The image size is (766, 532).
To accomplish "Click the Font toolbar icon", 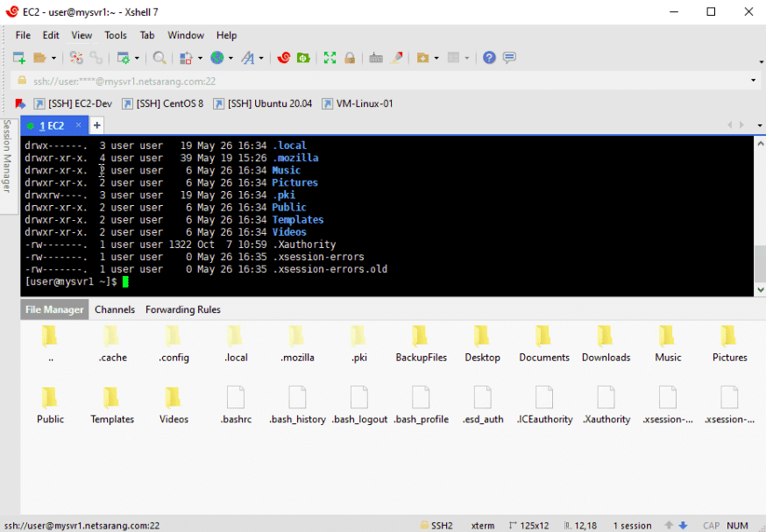I will [248, 58].
